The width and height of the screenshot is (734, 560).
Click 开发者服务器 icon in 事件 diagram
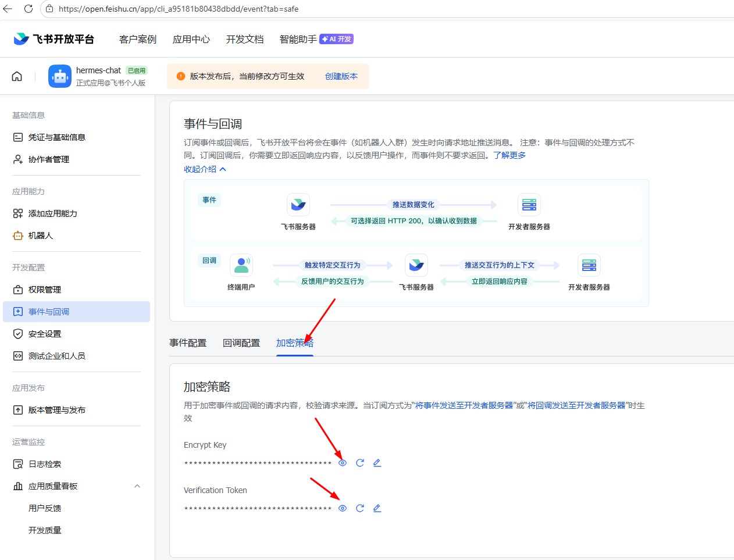click(529, 205)
